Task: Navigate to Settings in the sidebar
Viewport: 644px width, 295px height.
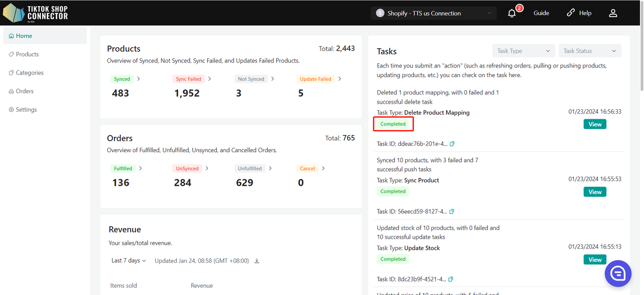Action: (26, 110)
